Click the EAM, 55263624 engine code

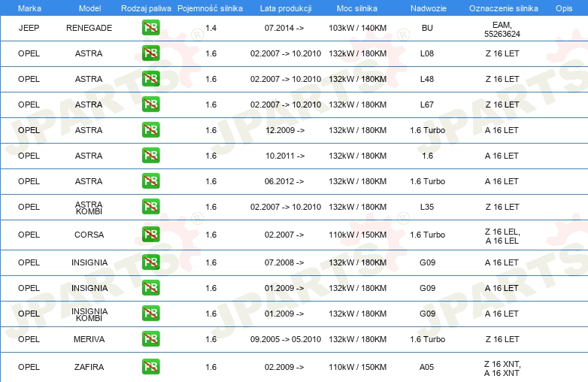502,29
